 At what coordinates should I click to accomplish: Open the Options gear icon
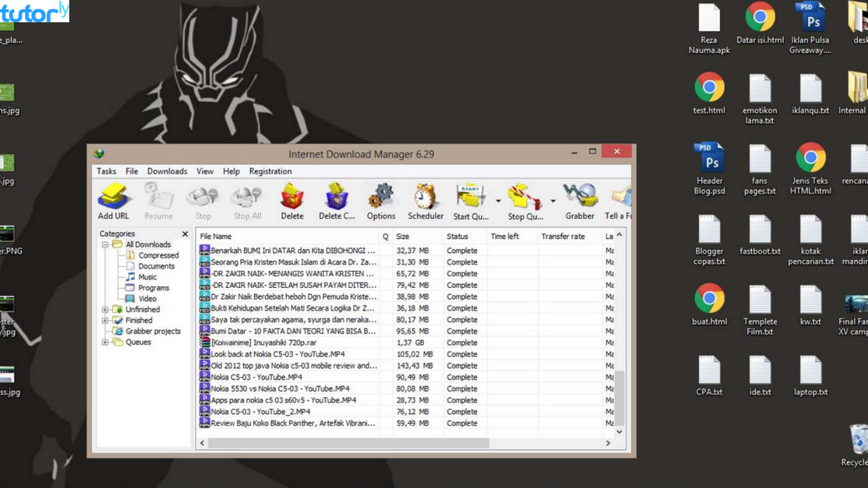(x=381, y=201)
